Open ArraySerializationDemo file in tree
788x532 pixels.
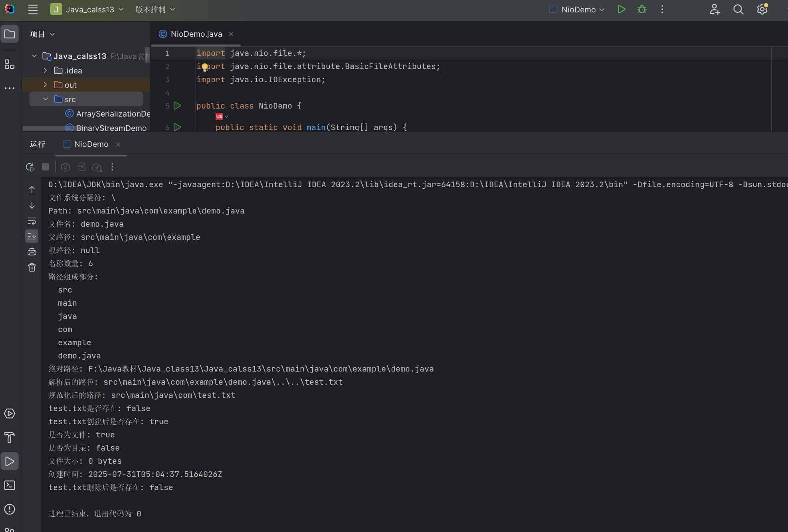[113, 114]
